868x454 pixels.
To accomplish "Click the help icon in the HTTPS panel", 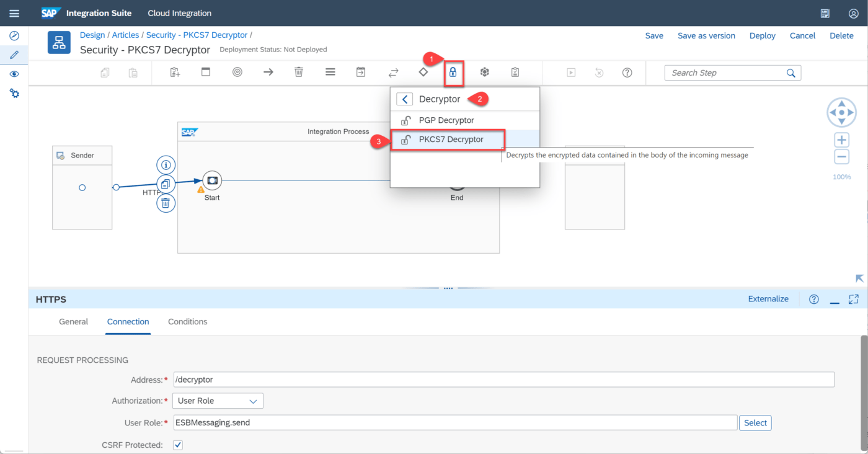I will pos(814,299).
